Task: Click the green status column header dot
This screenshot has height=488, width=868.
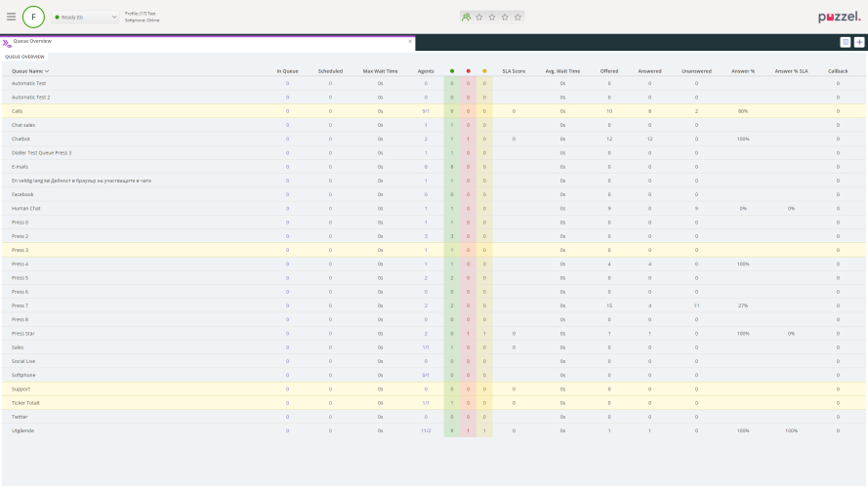Action: (451, 71)
